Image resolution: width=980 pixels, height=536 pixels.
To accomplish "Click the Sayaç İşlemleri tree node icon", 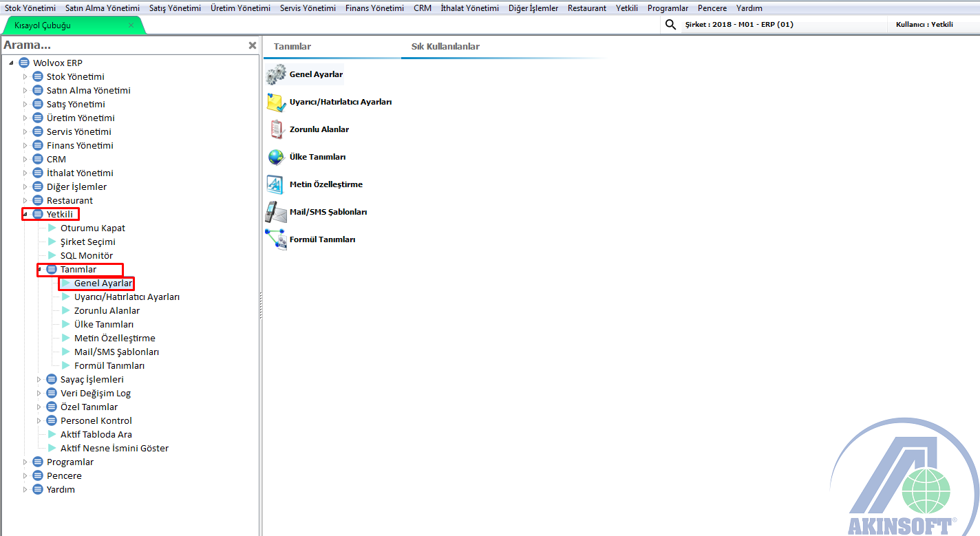I will tap(52, 379).
